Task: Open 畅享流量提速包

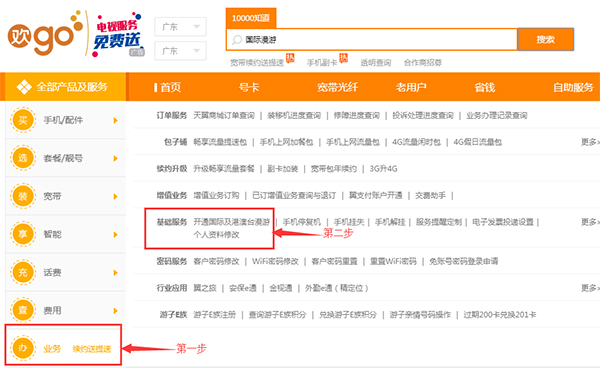Action: (x=220, y=142)
